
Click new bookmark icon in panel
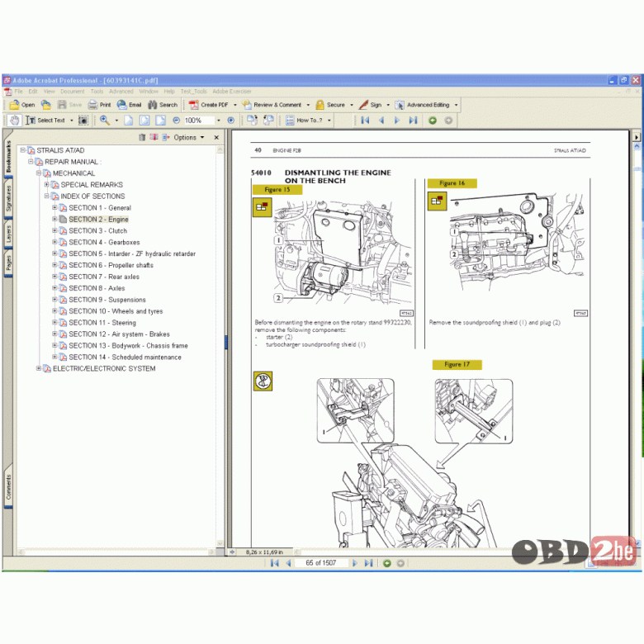point(154,137)
